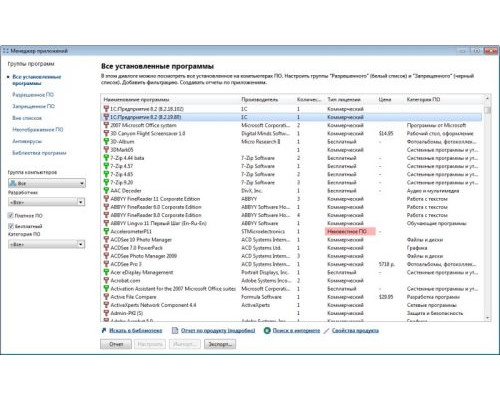The width and height of the screenshot is (500, 400).
Task: Toggle the Платное ПО checkbox
Action: pyautogui.click(x=10, y=216)
